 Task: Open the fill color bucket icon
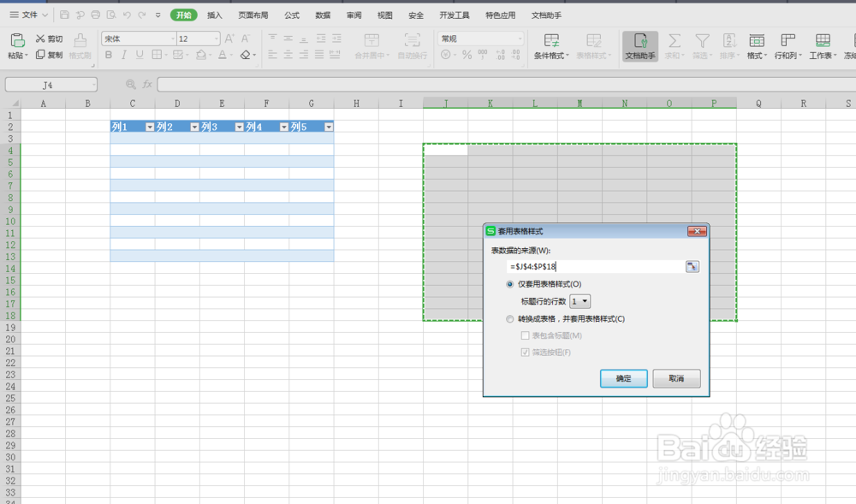201,55
